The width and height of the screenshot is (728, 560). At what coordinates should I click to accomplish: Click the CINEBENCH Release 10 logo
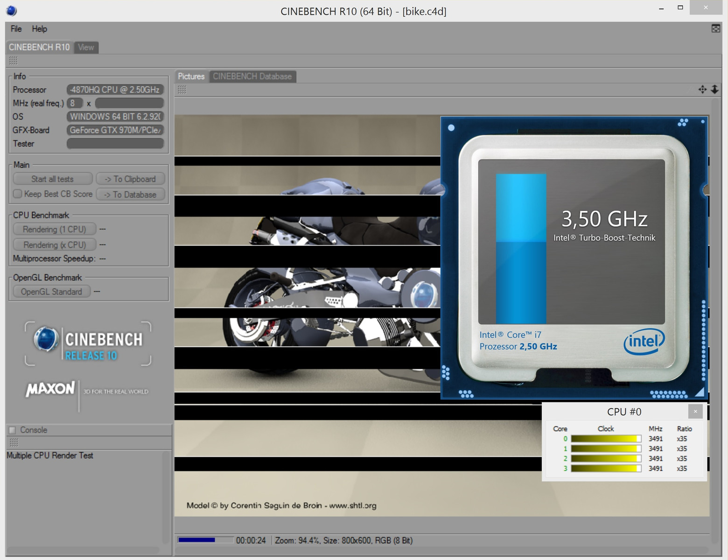(88, 344)
